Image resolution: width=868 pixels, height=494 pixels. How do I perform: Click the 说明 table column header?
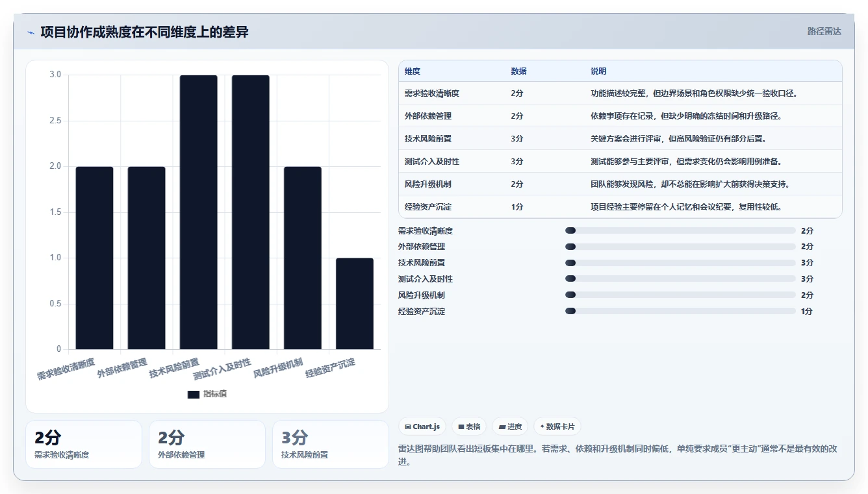tap(598, 71)
